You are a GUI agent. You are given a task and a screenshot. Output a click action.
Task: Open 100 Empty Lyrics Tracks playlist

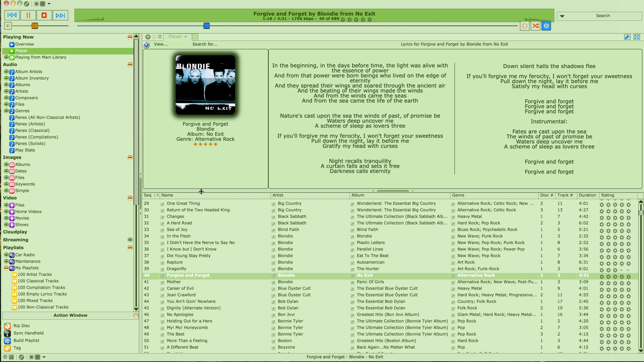(42, 294)
